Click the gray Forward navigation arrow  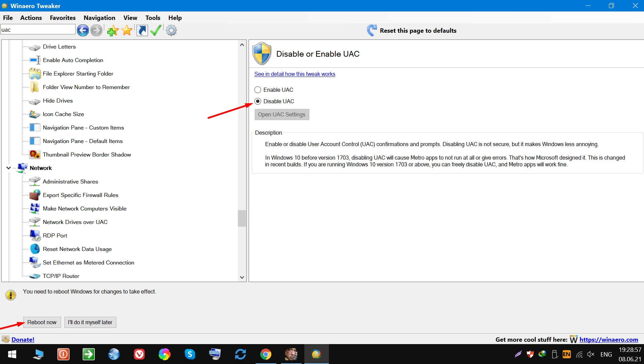click(x=96, y=30)
